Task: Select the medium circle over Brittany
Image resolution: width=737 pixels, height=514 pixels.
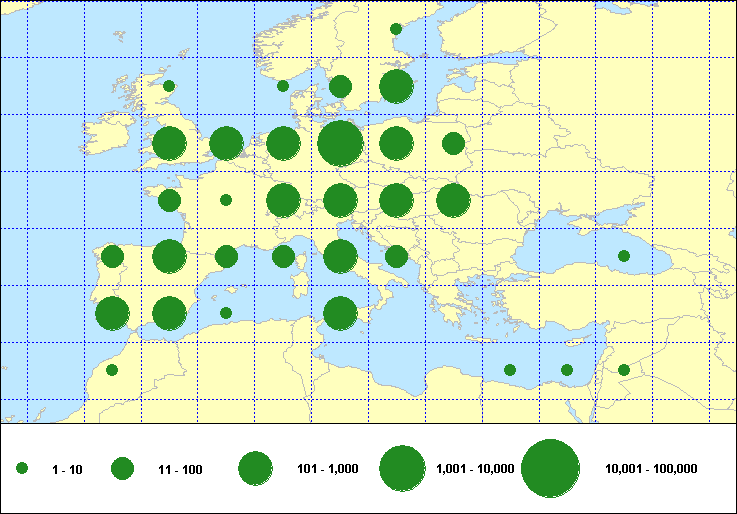Action: pyautogui.click(x=169, y=200)
